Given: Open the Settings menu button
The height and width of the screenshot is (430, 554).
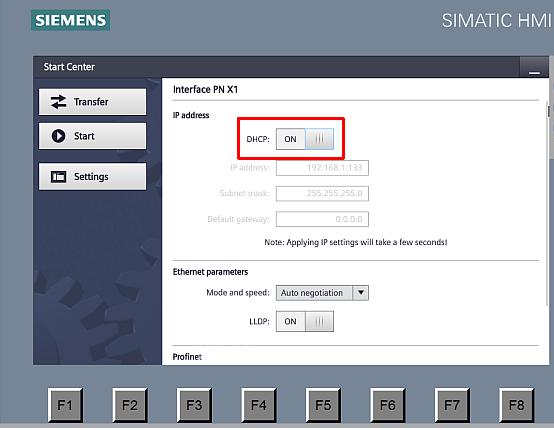Looking at the screenshot, I should (x=92, y=177).
